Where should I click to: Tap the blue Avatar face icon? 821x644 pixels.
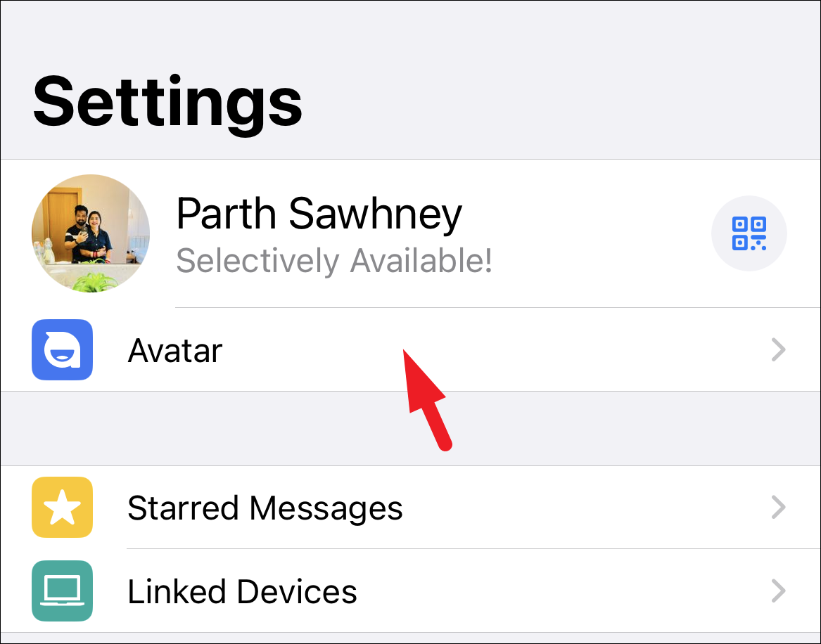63,349
